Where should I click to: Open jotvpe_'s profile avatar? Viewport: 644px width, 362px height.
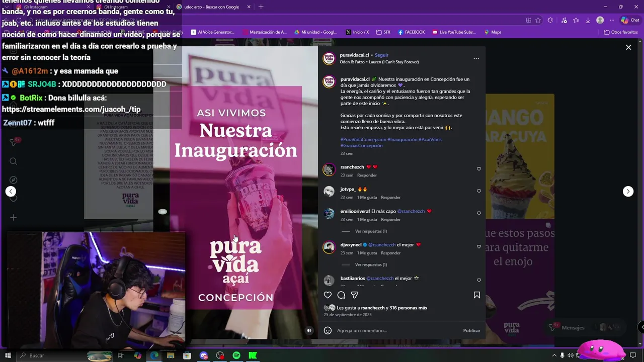pyautogui.click(x=329, y=192)
